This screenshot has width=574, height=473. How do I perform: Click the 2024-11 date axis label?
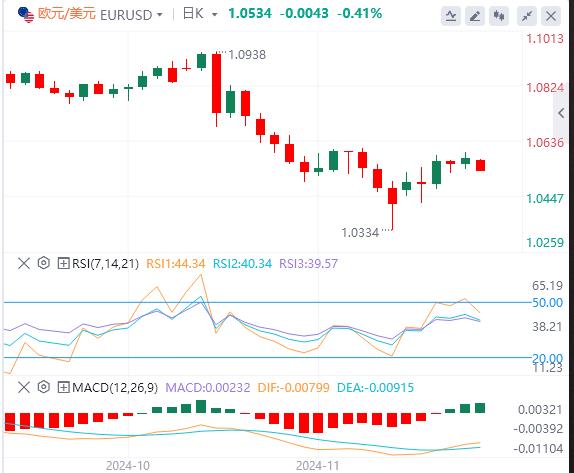317,466
